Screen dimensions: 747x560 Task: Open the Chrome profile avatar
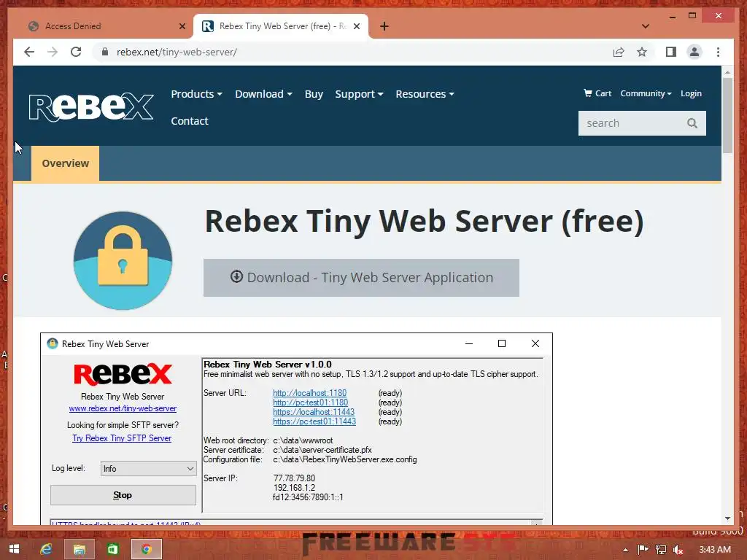coord(694,52)
